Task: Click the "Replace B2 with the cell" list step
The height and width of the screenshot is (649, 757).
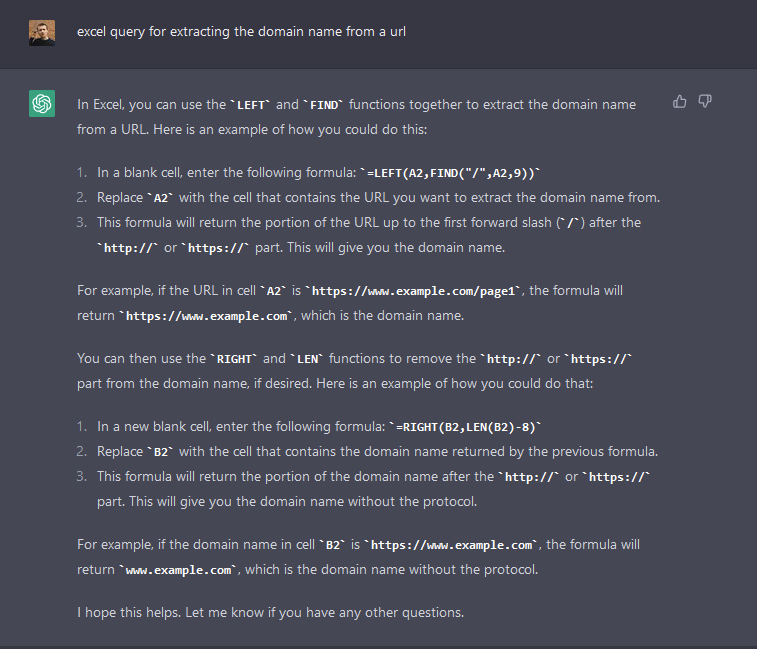Action: coord(377,451)
